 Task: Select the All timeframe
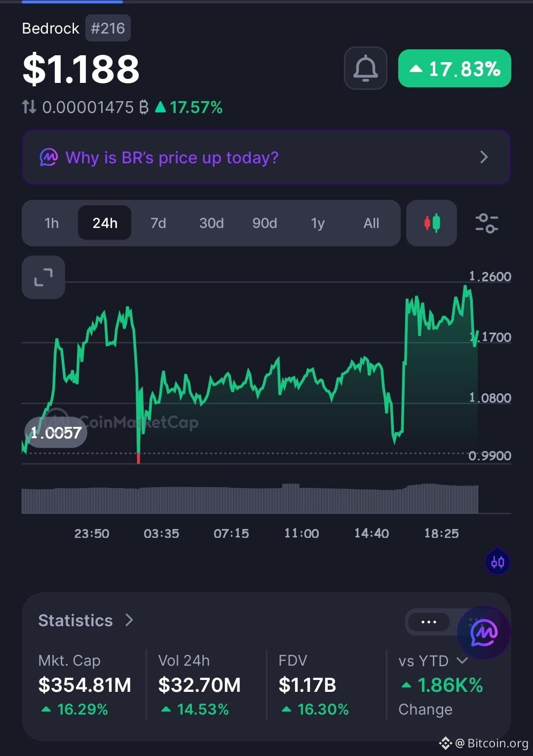371,223
